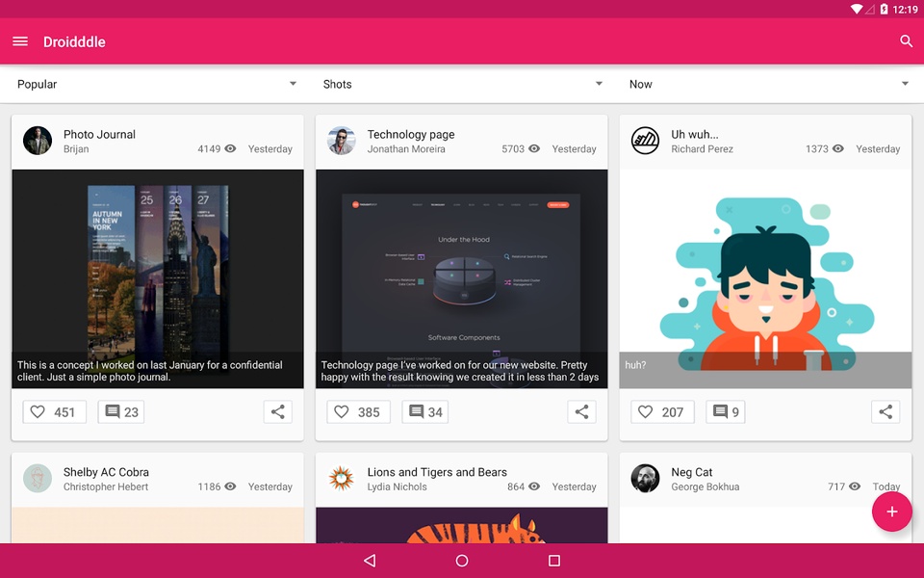Tap the Android recent apps square
Viewport: 924px width, 578px height.
[554, 561]
